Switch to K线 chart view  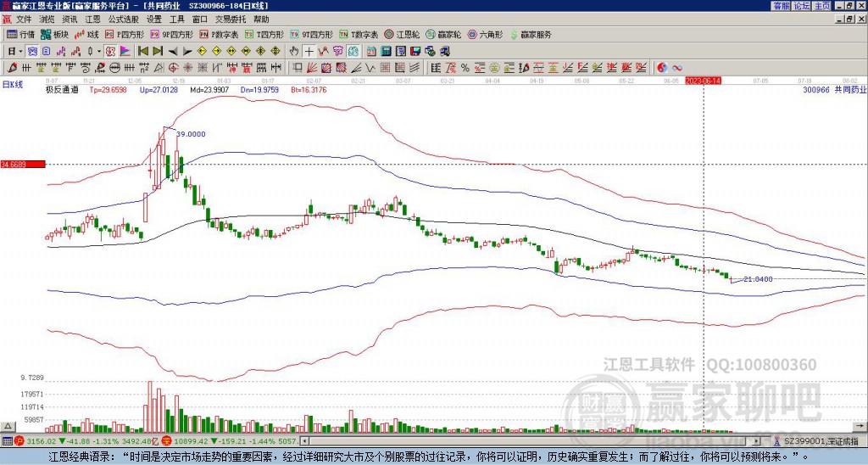click(86, 34)
